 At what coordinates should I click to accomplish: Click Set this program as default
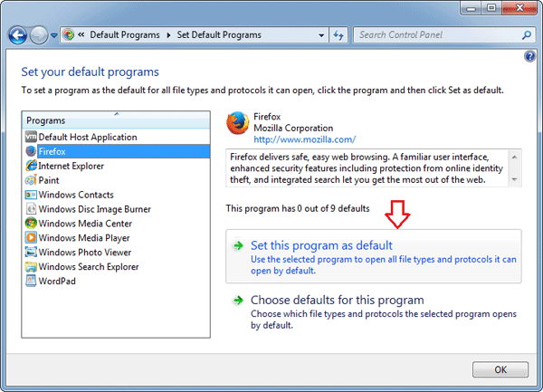click(374, 256)
